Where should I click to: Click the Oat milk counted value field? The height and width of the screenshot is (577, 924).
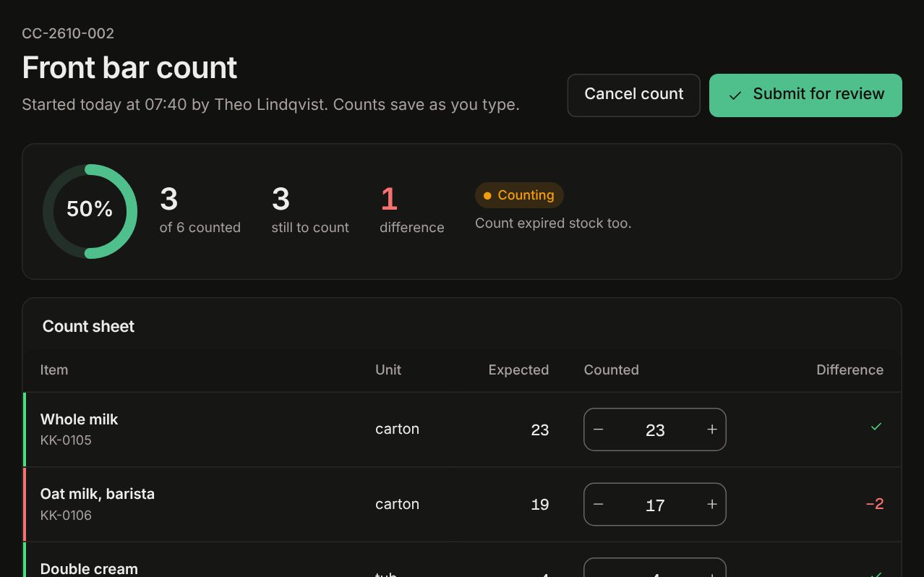655,505
